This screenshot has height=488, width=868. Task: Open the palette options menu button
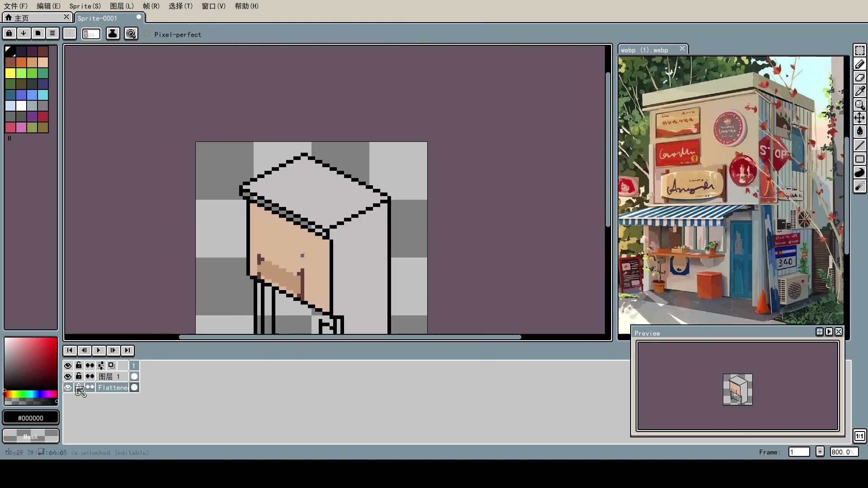52,33
